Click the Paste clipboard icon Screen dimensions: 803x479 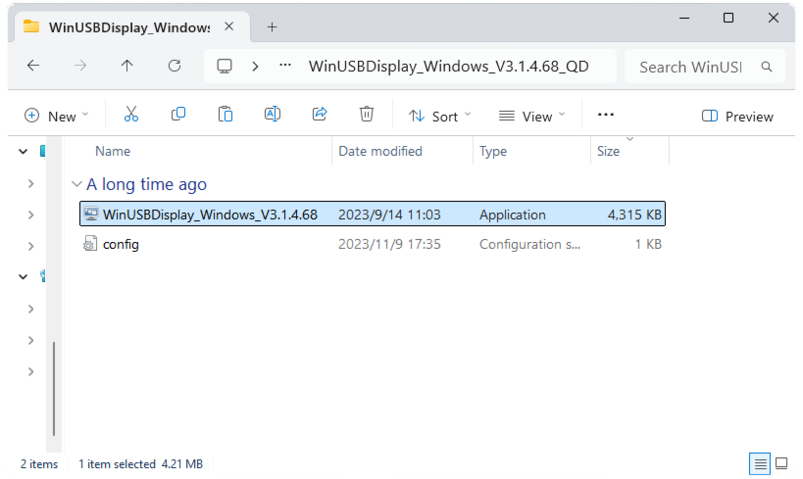(x=225, y=115)
